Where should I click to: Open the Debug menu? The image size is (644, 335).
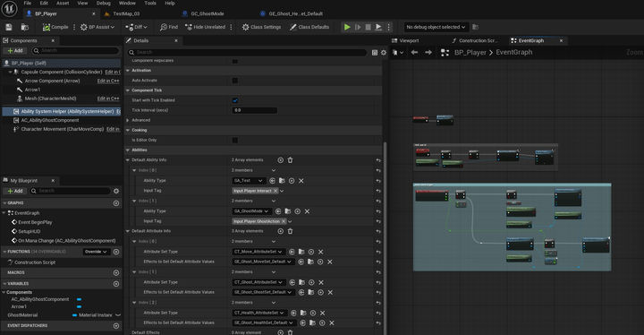coord(103,3)
